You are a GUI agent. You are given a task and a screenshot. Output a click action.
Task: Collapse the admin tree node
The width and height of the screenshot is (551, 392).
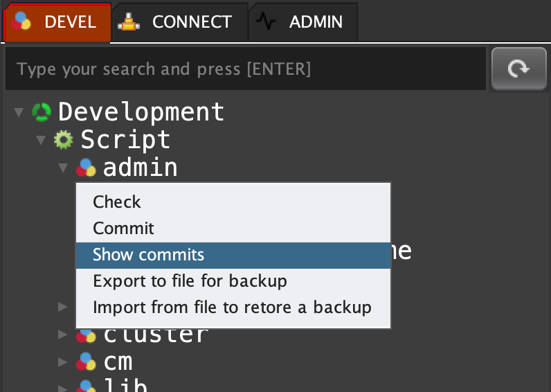pyautogui.click(x=63, y=168)
